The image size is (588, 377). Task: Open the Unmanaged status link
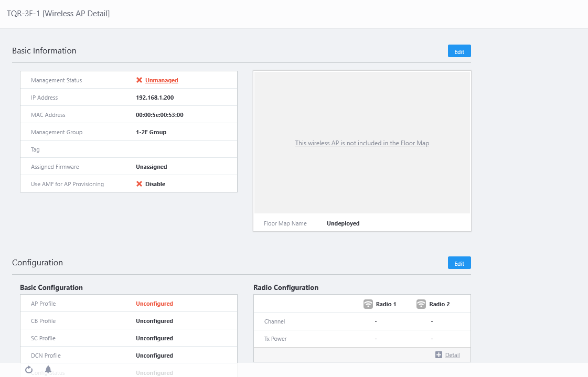click(x=162, y=80)
